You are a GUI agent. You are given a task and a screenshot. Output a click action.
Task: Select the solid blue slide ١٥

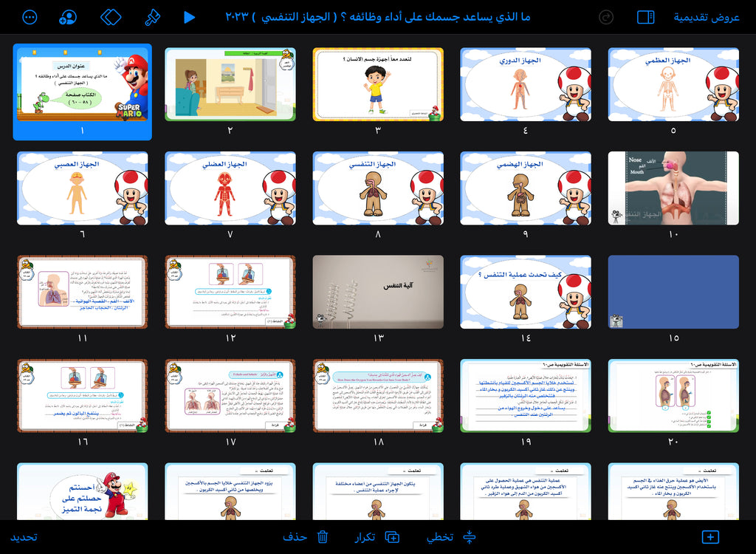pyautogui.click(x=673, y=292)
